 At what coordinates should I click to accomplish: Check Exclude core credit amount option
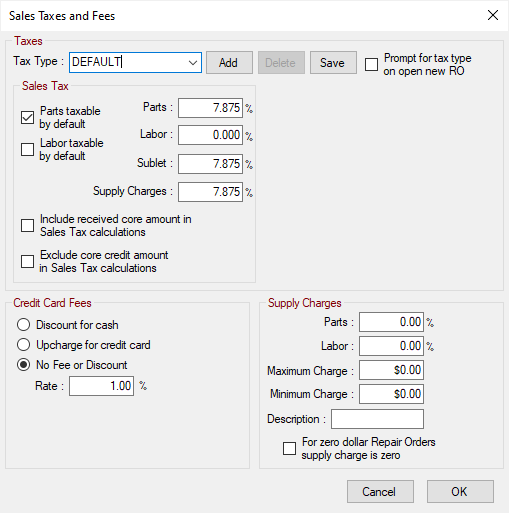click(x=27, y=262)
